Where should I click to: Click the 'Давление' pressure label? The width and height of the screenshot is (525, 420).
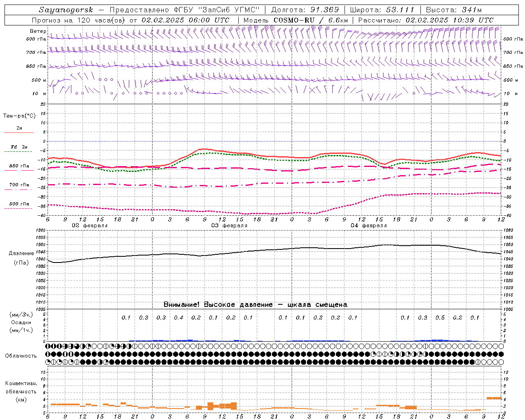coord(21,253)
